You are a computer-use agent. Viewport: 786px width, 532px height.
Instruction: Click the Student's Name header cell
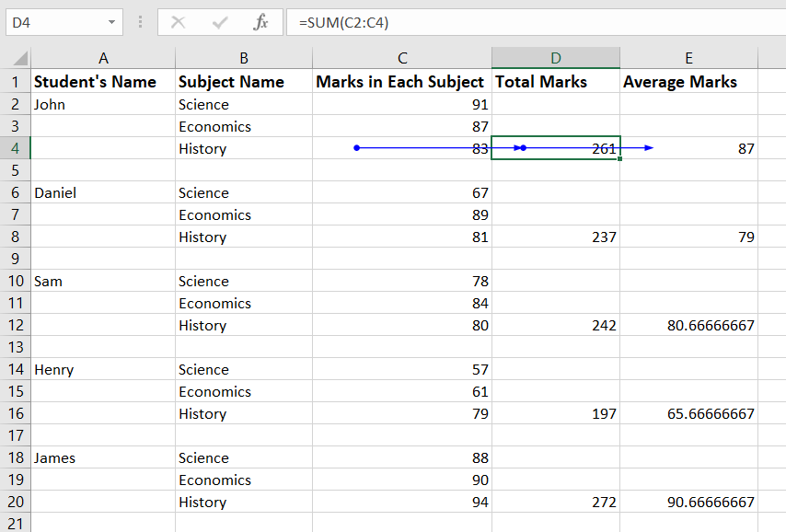[103, 82]
